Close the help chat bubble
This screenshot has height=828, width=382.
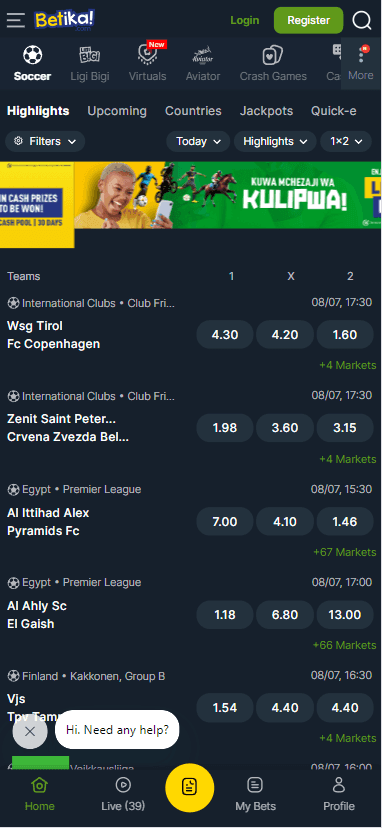[30, 731]
